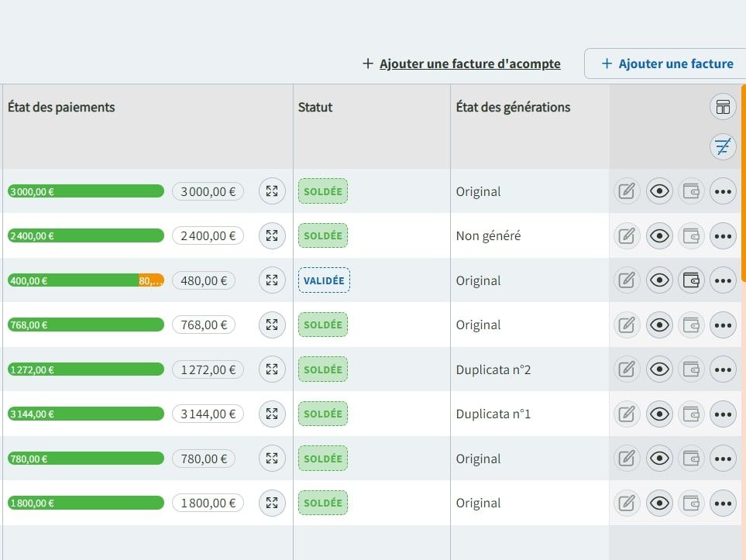
Task: Click Ajouter une facture d'acompte link
Action: (x=469, y=64)
